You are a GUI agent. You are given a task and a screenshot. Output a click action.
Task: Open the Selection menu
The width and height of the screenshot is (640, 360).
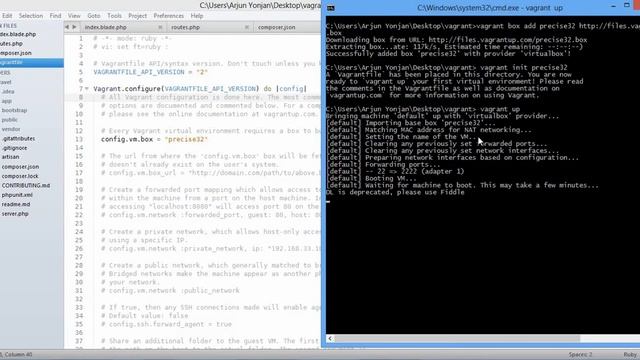(x=31, y=16)
